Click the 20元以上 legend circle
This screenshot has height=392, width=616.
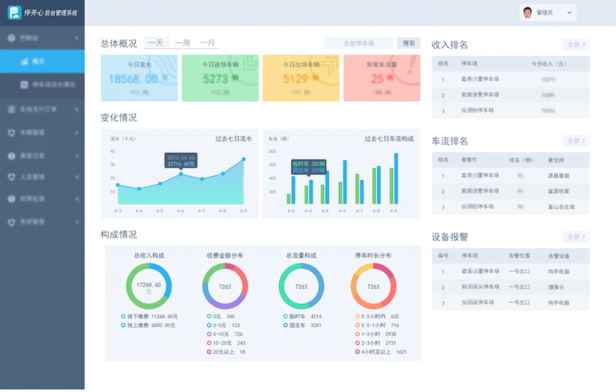point(209,352)
